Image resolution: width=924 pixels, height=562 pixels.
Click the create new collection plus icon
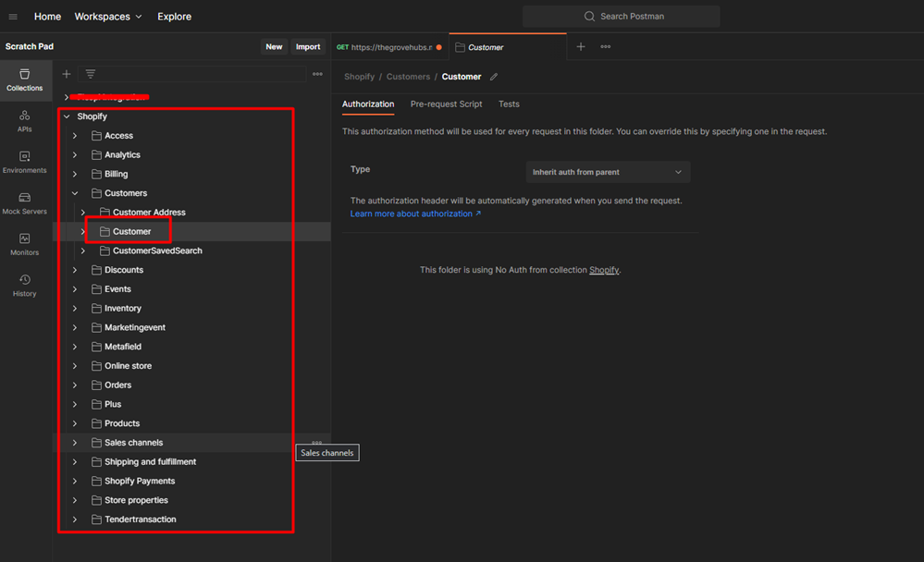click(67, 74)
